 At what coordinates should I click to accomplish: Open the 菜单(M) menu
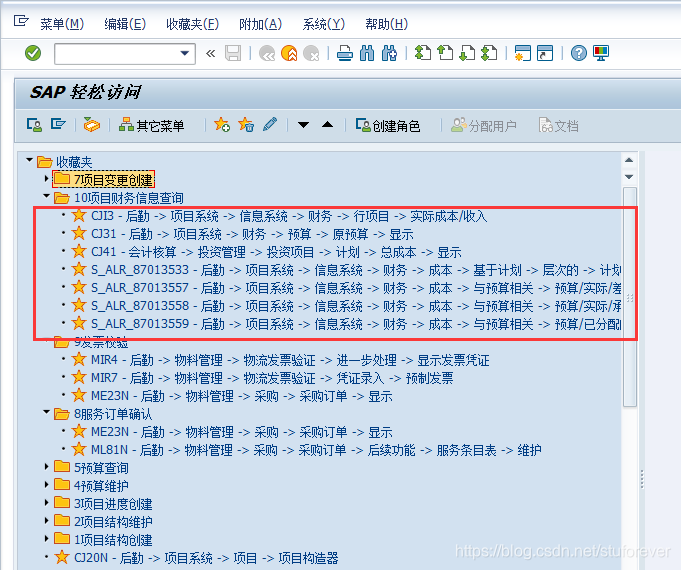point(62,24)
